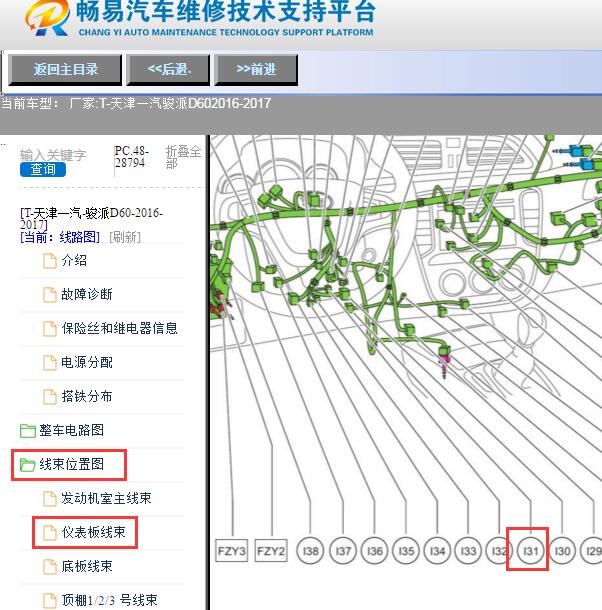Click the 发动机室主线束 page icon

pos(49,499)
